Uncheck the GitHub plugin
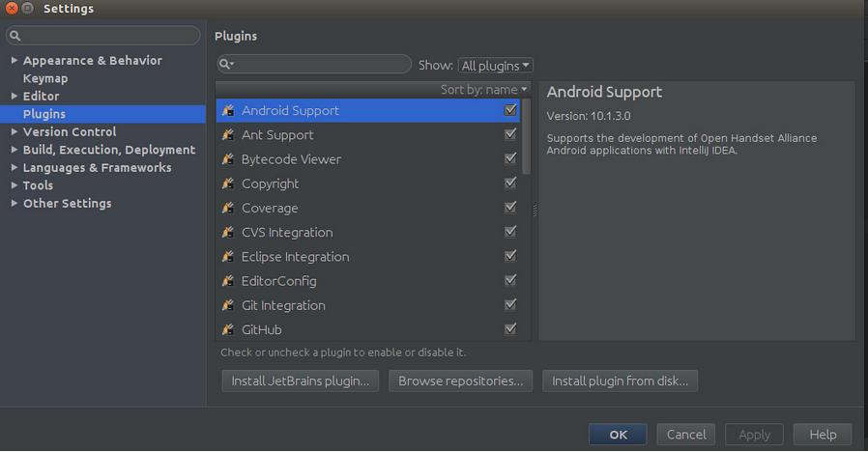The width and height of the screenshot is (868, 452). (x=510, y=329)
